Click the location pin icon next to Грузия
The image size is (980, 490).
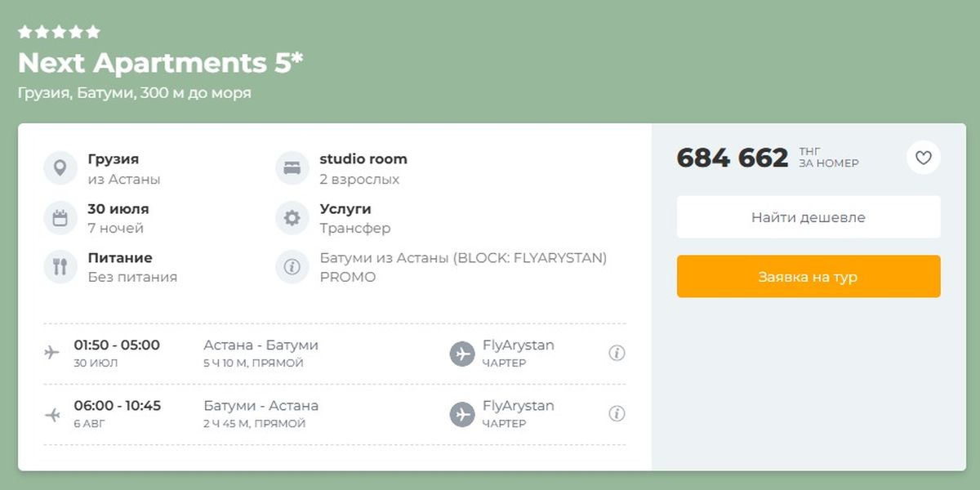pyautogui.click(x=60, y=168)
